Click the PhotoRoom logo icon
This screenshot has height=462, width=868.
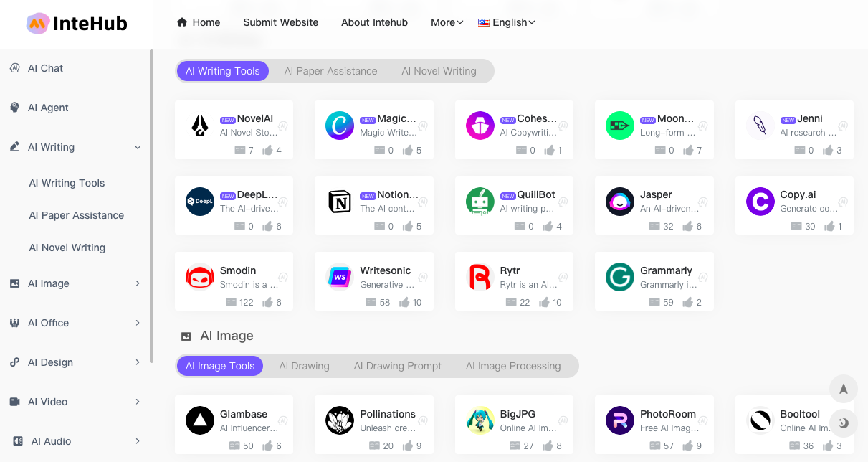point(620,421)
